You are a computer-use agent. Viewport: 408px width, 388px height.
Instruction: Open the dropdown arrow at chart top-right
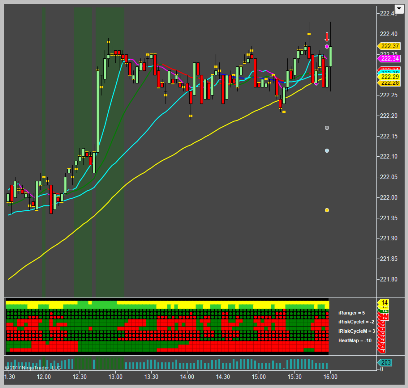tap(399, 9)
